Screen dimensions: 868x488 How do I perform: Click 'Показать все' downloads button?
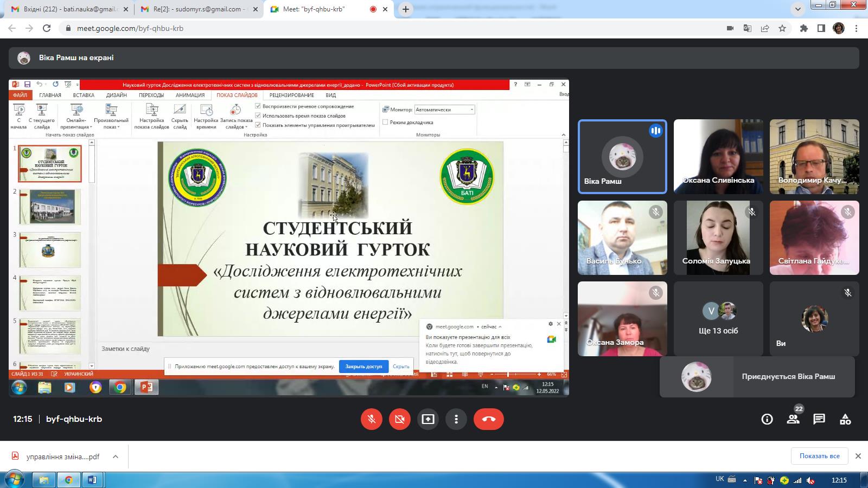click(819, 456)
